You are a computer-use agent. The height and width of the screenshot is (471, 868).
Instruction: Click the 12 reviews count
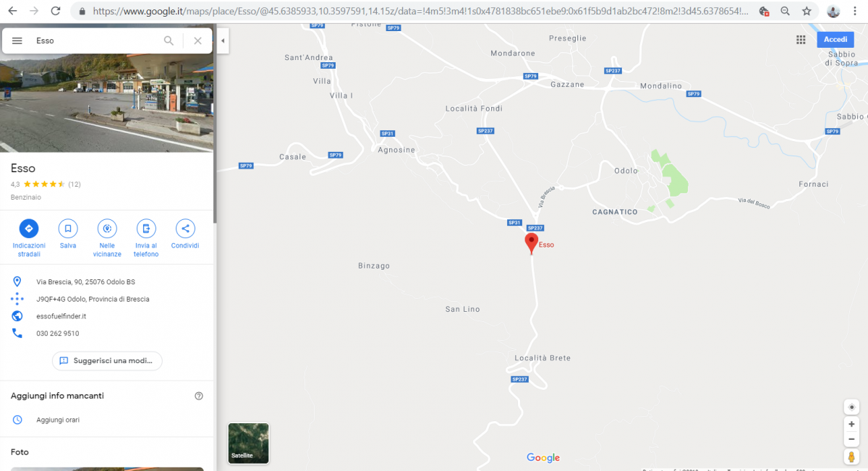[75, 184]
